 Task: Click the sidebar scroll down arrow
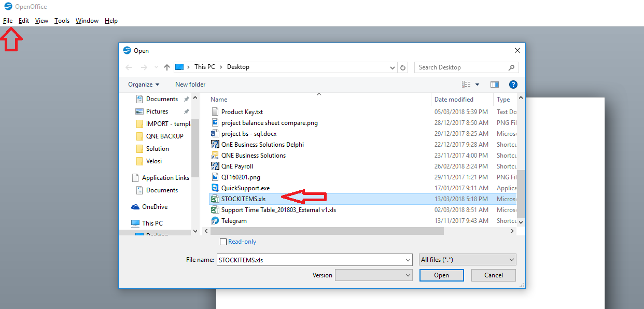tap(195, 231)
